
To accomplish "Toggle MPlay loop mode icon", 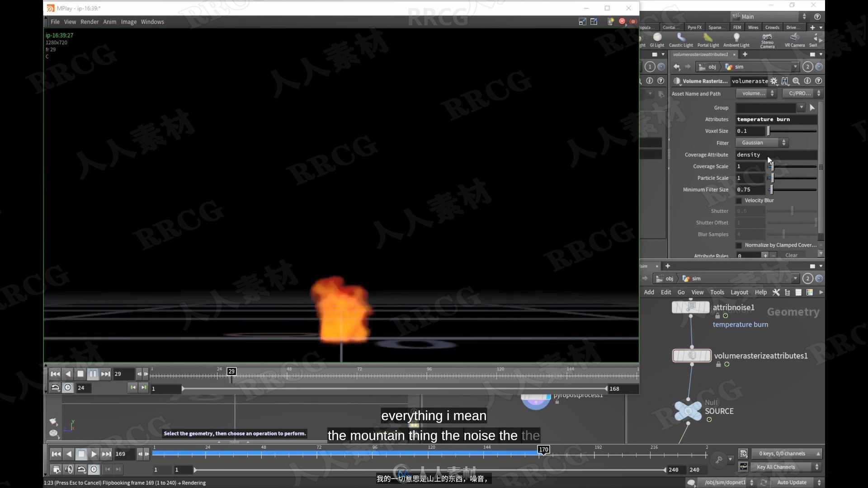I will (55, 388).
